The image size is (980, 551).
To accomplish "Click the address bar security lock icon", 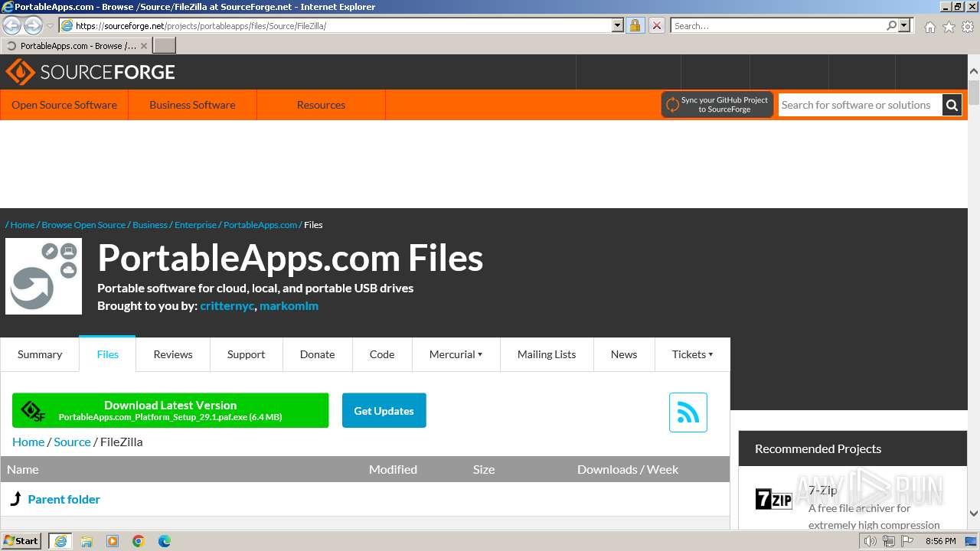I will (635, 25).
